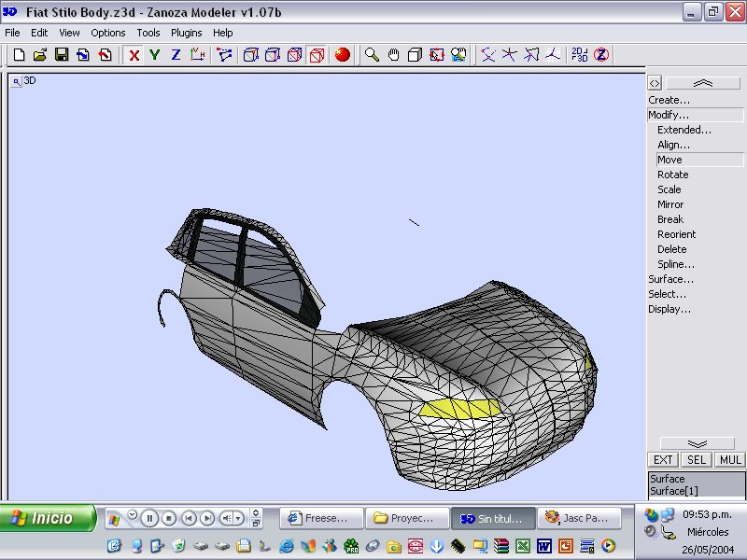Select the Delete command
This screenshot has height=560, width=747.
point(671,249)
